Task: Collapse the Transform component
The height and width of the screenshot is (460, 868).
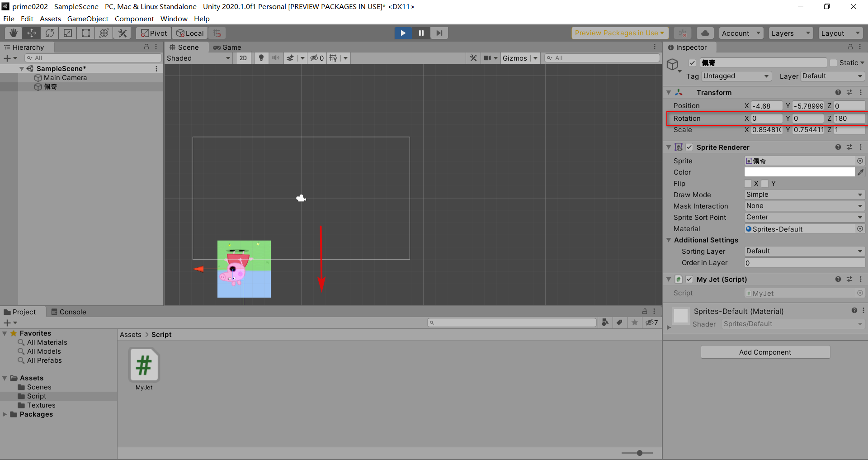Action: [668, 92]
